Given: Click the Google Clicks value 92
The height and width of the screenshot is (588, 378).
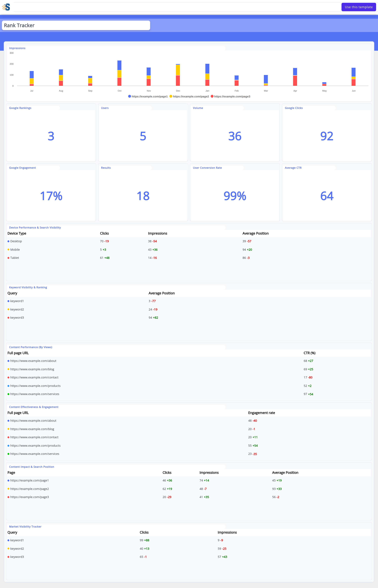Looking at the screenshot, I should pyautogui.click(x=327, y=136).
